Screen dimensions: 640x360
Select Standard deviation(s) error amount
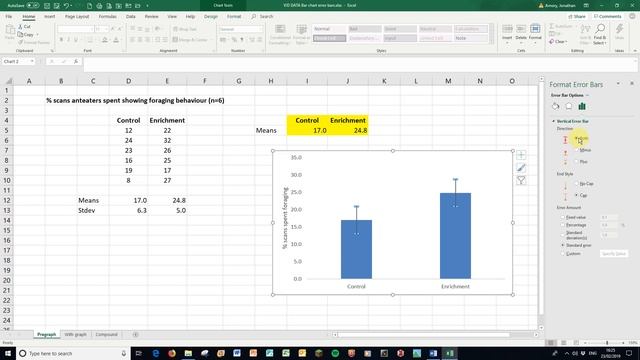click(563, 235)
